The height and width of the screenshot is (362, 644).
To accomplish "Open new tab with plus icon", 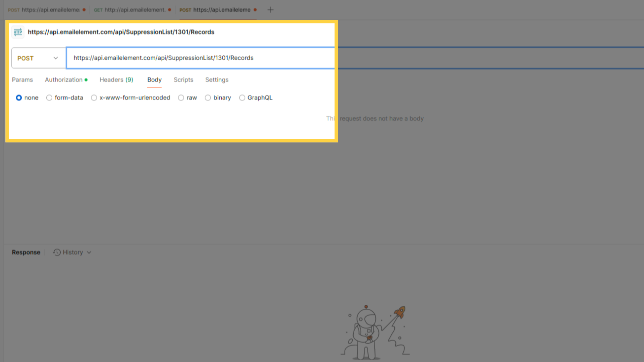I will (270, 10).
